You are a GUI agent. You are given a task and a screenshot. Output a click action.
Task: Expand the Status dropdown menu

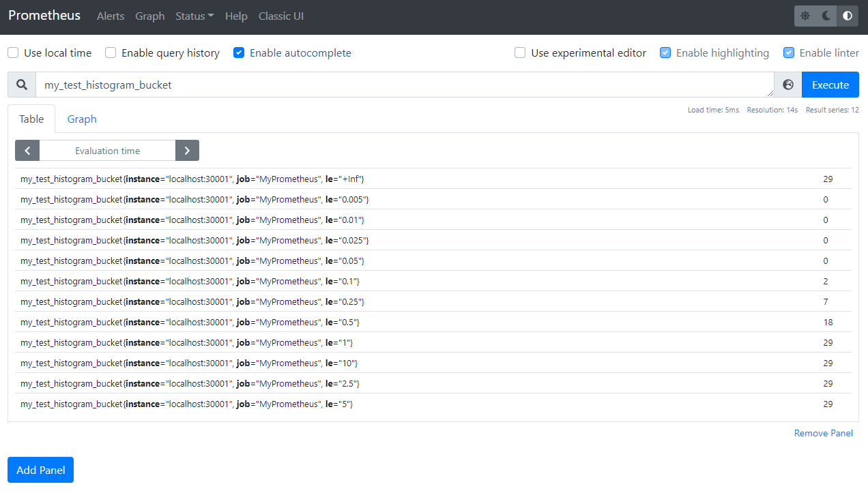(194, 16)
